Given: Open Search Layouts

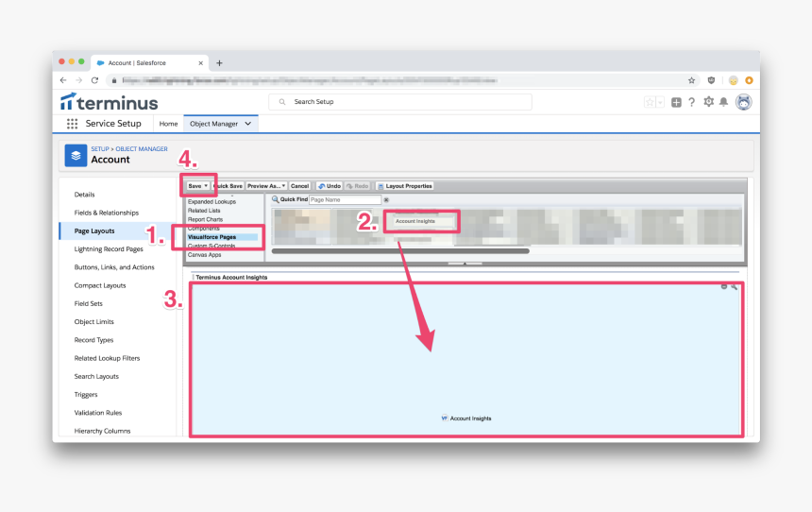Looking at the screenshot, I should point(96,376).
